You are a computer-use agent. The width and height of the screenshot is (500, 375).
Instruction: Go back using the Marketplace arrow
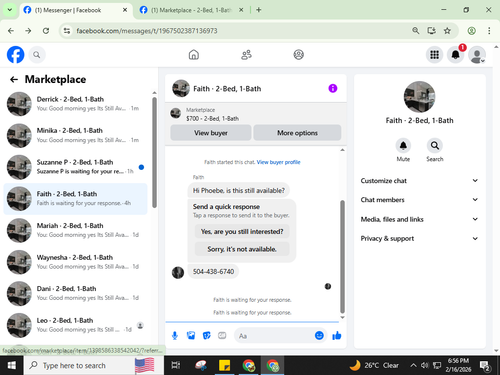pyautogui.click(x=14, y=79)
